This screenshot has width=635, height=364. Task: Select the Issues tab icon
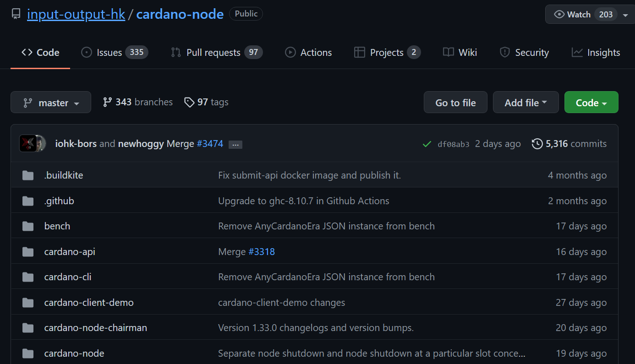86,52
